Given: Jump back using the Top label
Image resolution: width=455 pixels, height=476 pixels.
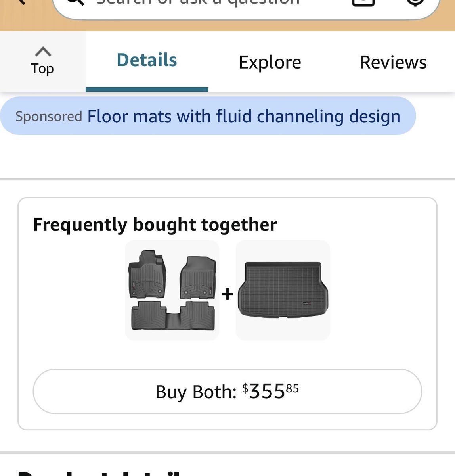Looking at the screenshot, I should [42, 68].
